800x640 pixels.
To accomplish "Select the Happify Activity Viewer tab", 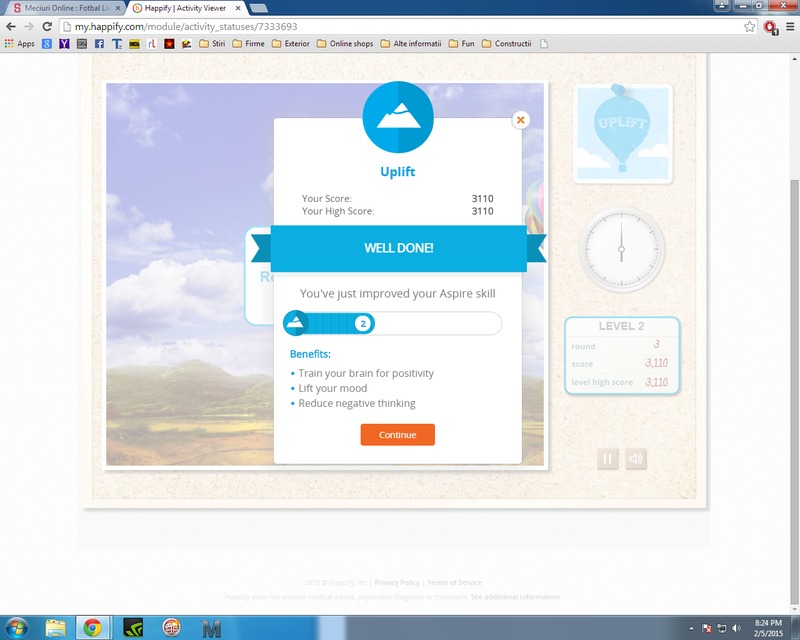I will coord(186,8).
